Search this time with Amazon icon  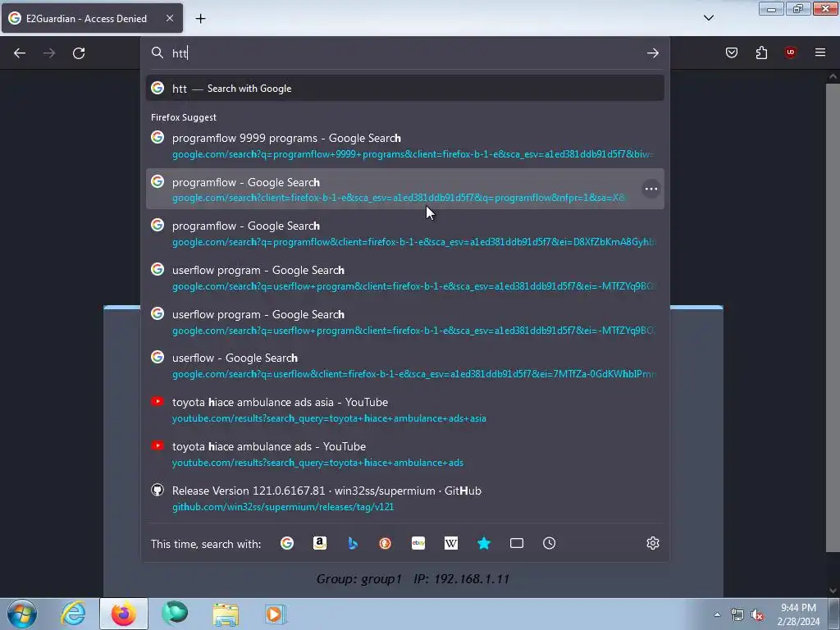click(x=320, y=543)
